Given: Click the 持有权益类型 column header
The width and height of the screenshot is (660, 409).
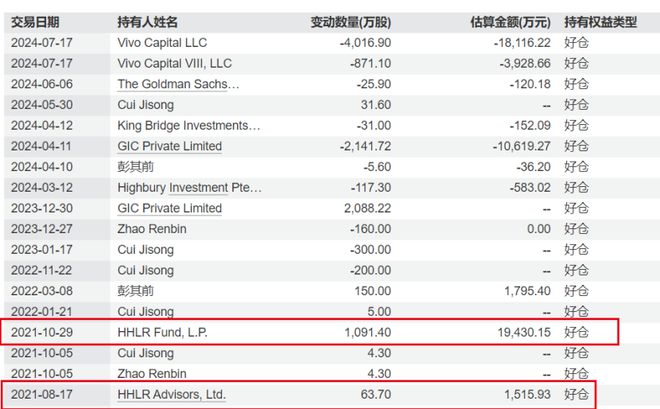Looking at the screenshot, I should [x=601, y=22].
